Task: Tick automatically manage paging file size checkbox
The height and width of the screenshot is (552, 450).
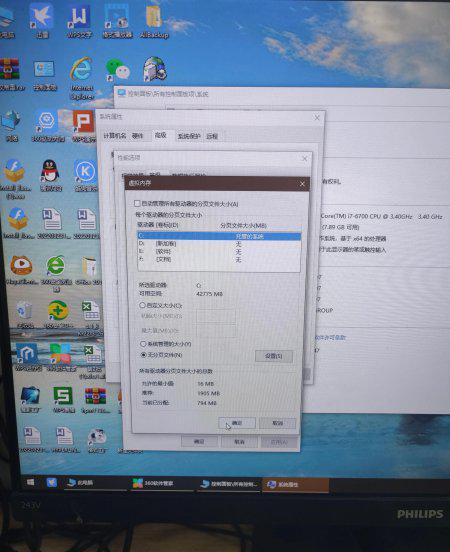Action: [x=137, y=203]
